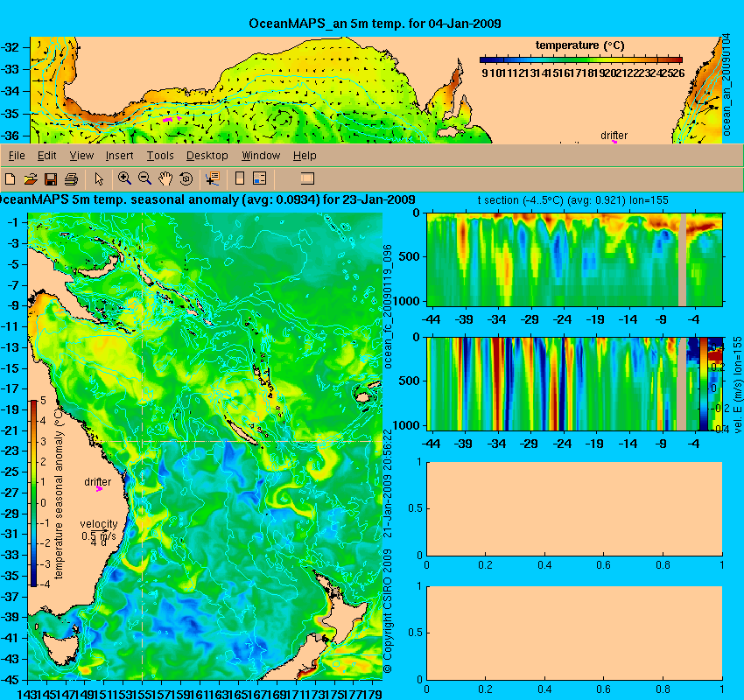
Task: Toggle the plot tools dock icon
Action: click(x=307, y=178)
